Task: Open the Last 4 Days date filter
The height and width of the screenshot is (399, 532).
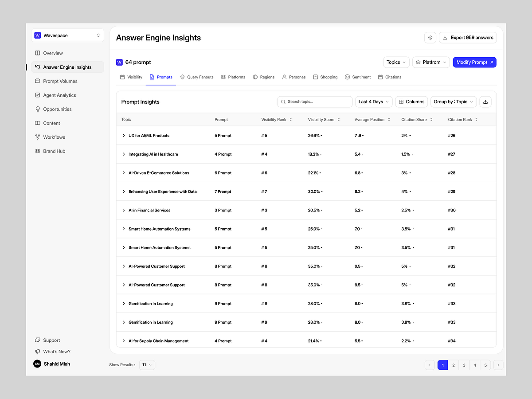Action: 373,102
